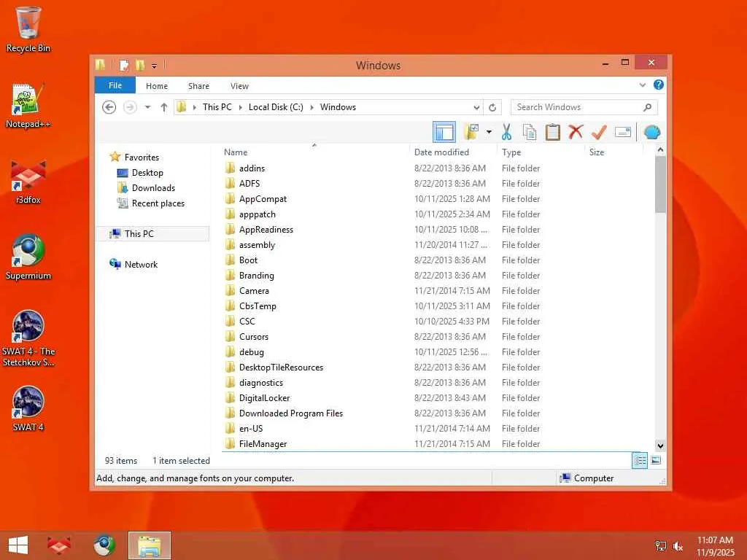
Task: Select the assembly folder
Action: click(258, 245)
